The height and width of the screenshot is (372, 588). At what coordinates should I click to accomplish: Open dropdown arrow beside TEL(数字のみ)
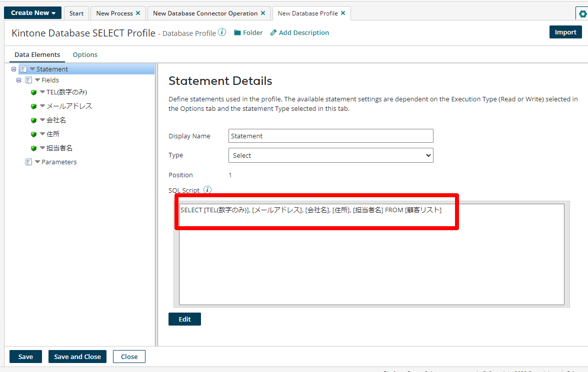[42, 92]
